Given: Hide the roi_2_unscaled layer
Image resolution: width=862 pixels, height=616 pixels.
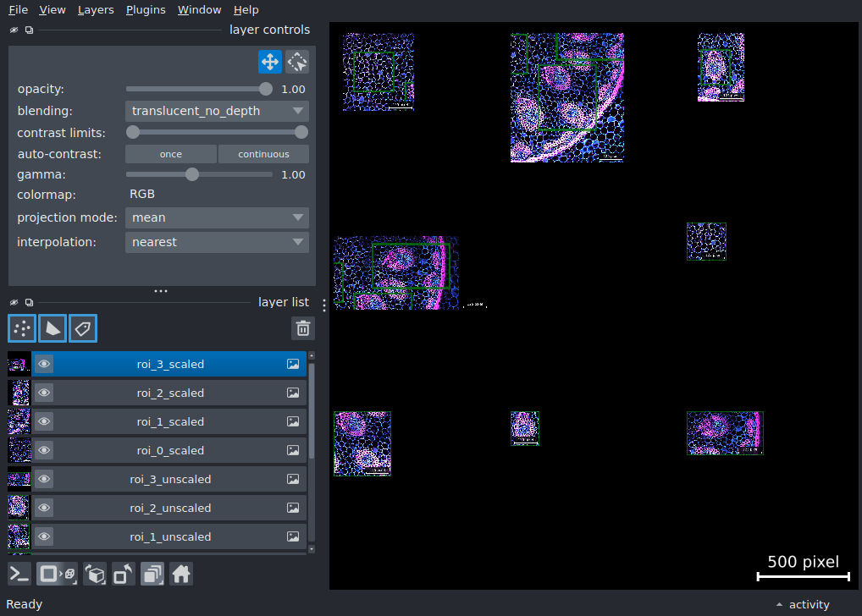Looking at the screenshot, I should (x=44, y=508).
